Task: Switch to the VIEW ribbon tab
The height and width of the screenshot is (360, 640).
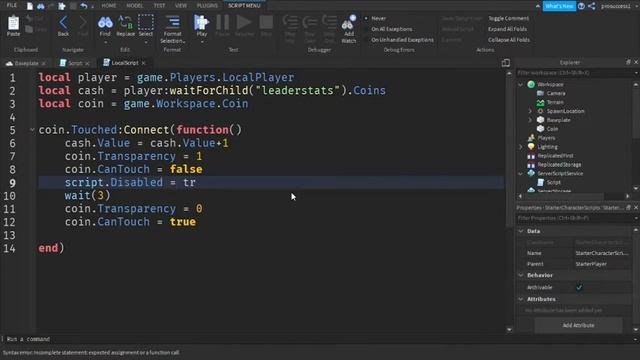Action: pos(181,6)
